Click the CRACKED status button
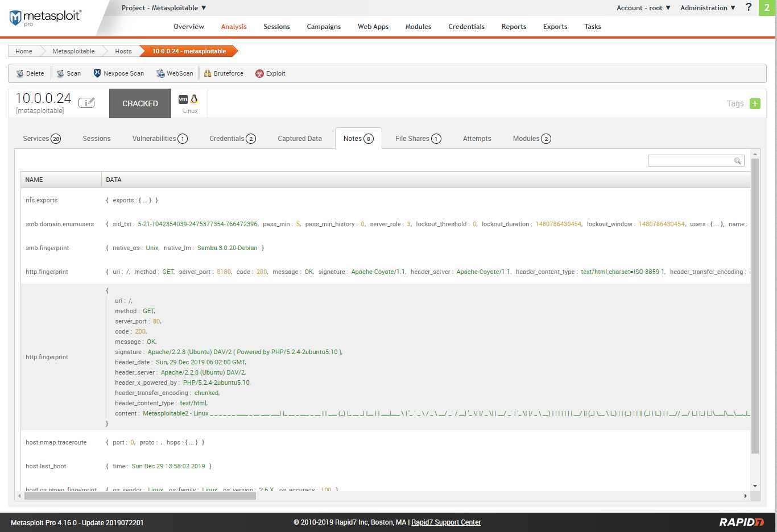The height and width of the screenshot is (532, 777). click(x=140, y=103)
